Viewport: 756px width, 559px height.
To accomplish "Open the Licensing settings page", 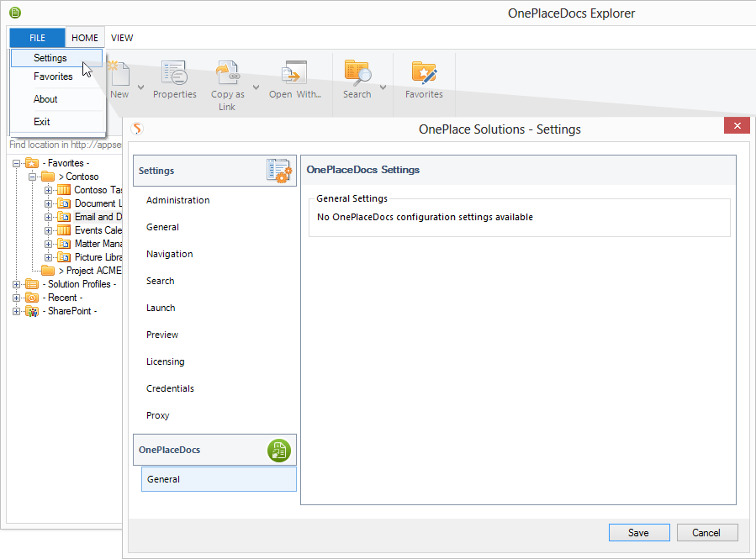I will tap(165, 361).
